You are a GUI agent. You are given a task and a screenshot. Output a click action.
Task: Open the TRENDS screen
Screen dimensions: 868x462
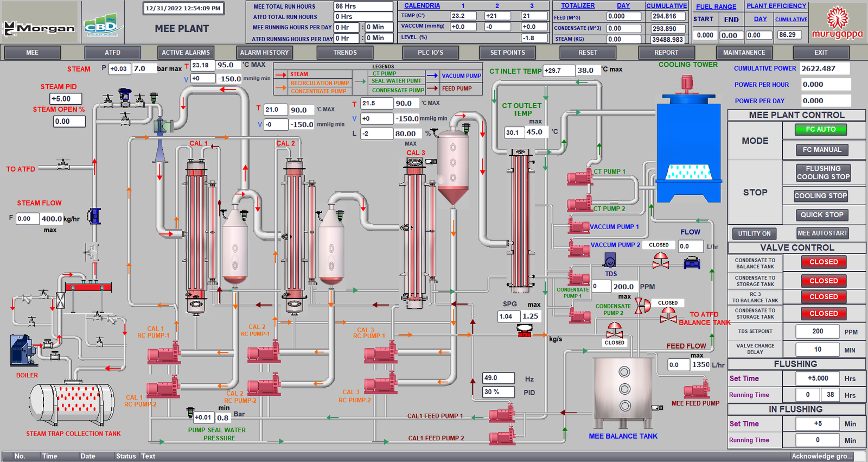click(x=345, y=53)
